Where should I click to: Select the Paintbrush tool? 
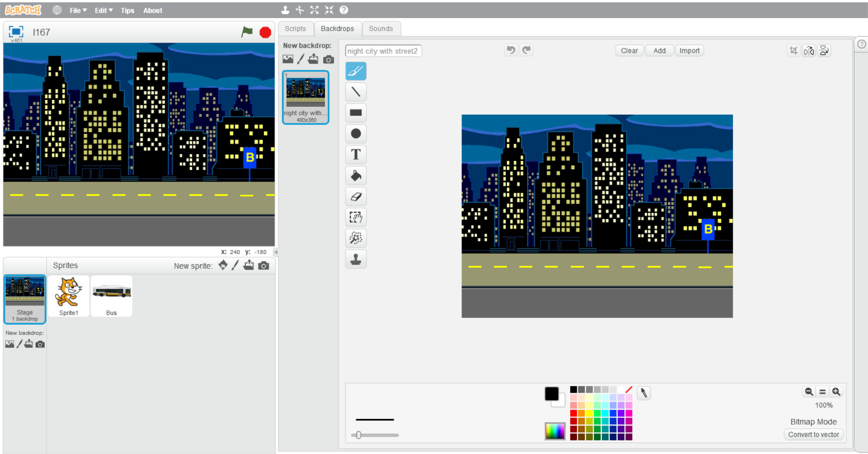356,71
